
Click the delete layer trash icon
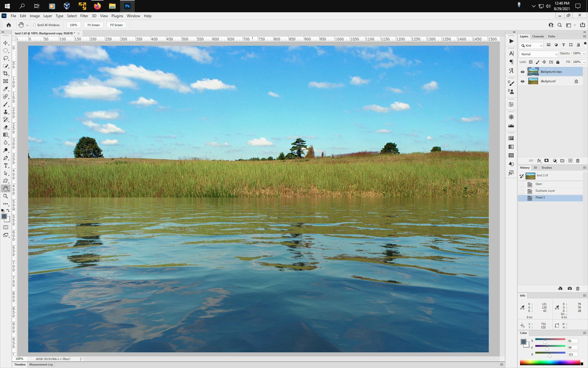coord(578,161)
